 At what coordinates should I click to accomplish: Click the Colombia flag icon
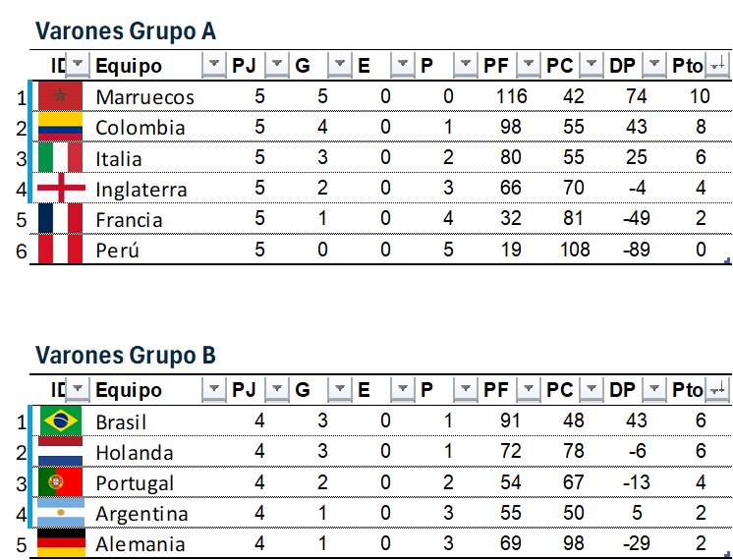tap(60, 127)
